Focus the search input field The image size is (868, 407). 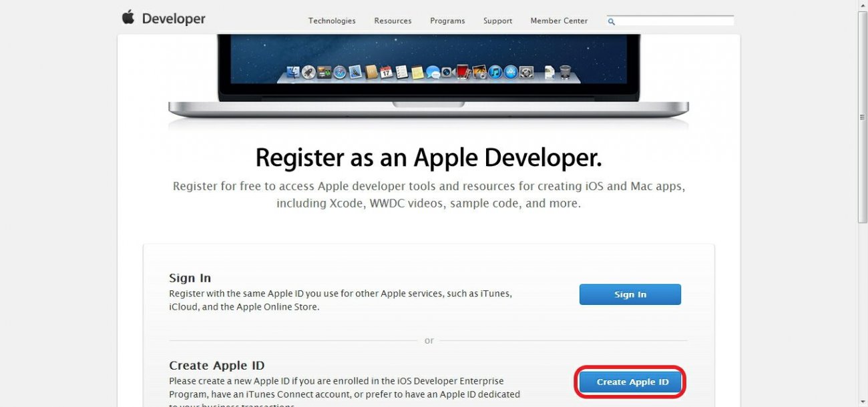[674, 21]
